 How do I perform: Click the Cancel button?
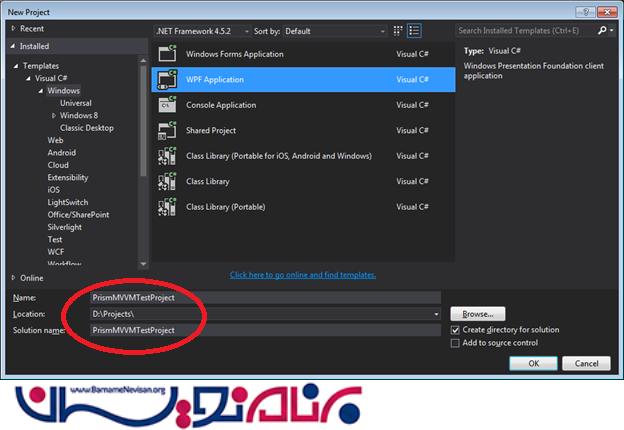586,363
